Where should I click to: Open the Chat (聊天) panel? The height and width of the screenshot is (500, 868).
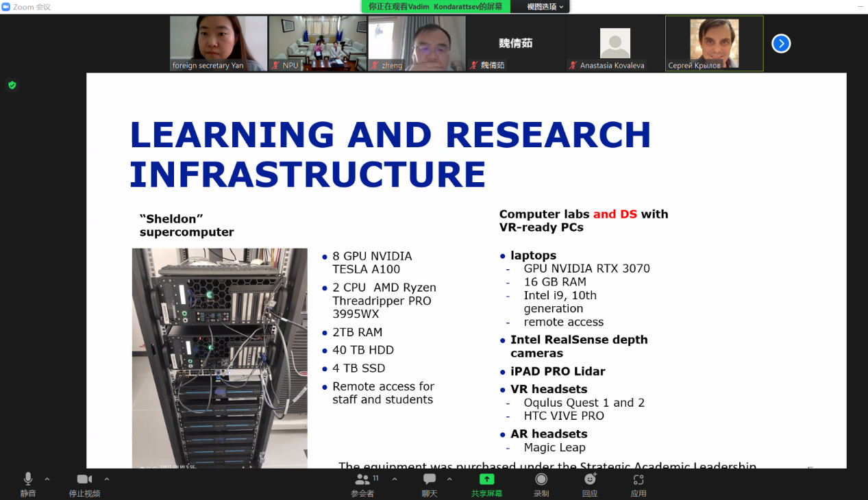430,480
